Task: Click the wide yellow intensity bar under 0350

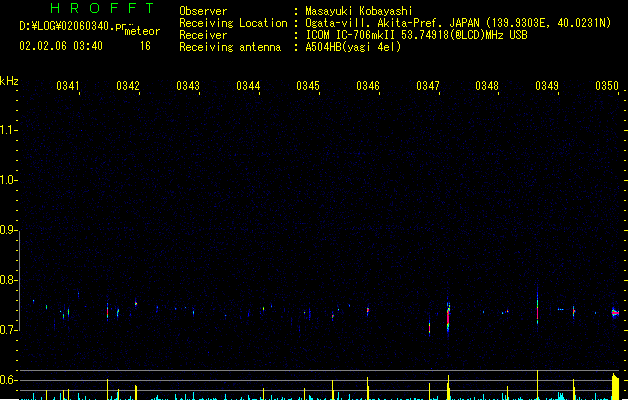Action: (615, 386)
